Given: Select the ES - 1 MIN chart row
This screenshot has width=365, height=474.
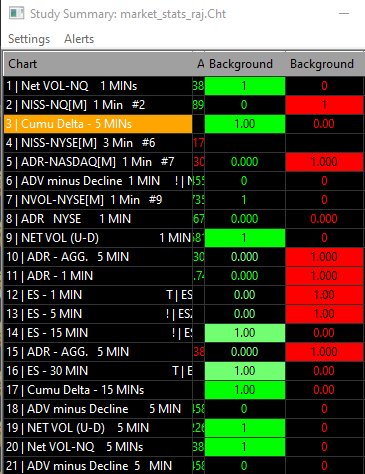Looking at the screenshot, I should [98, 295].
